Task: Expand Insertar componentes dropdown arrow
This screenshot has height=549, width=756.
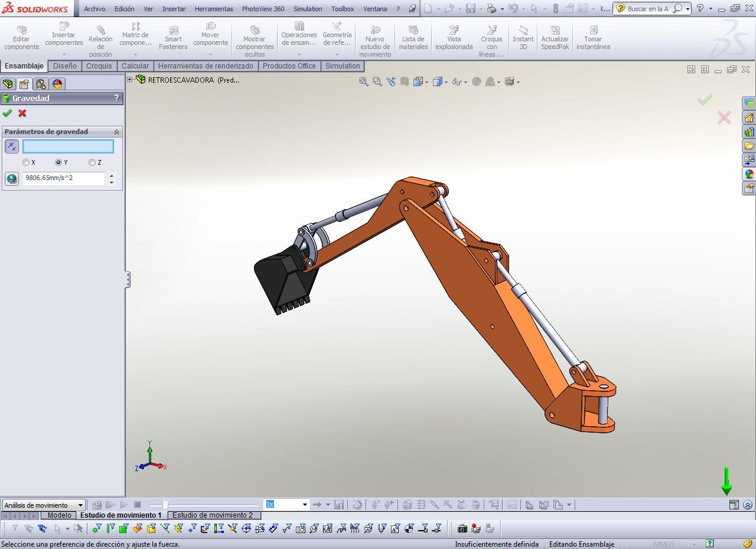Action: pos(64,54)
